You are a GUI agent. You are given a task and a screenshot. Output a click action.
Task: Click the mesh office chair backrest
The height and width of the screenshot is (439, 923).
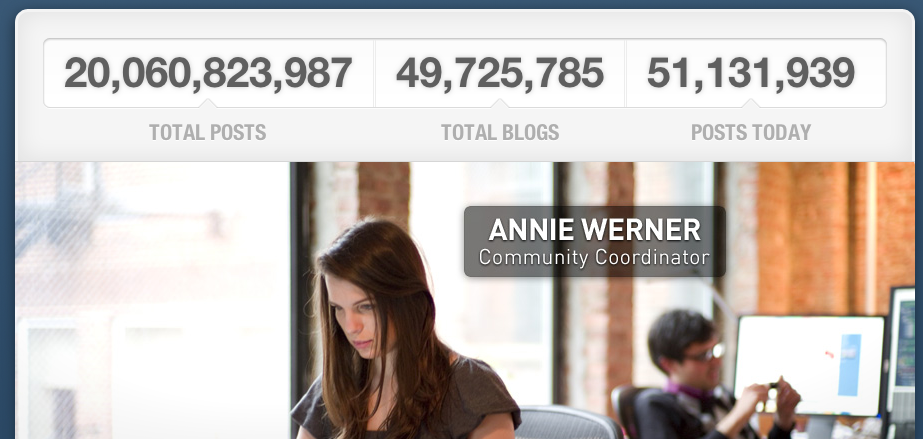click(x=566, y=423)
